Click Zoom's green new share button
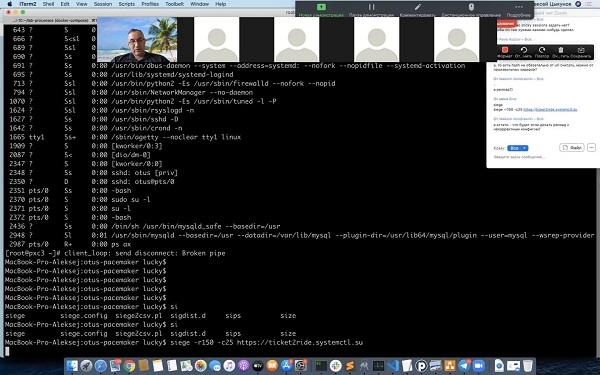 click(x=321, y=7)
